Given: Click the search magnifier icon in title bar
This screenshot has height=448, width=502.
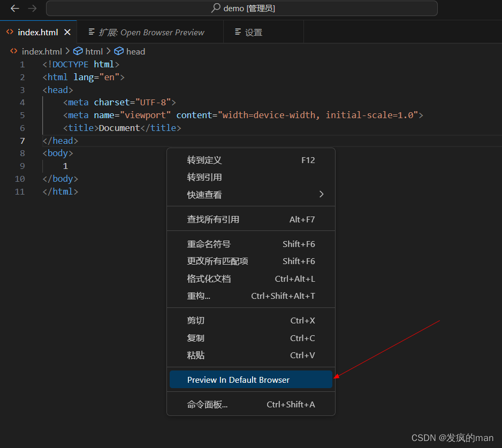Looking at the screenshot, I should pyautogui.click(x=216, y=8).
